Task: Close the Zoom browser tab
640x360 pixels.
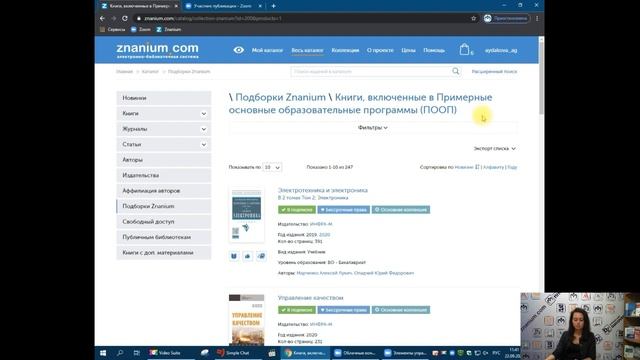Action: (x=260, y=6)
